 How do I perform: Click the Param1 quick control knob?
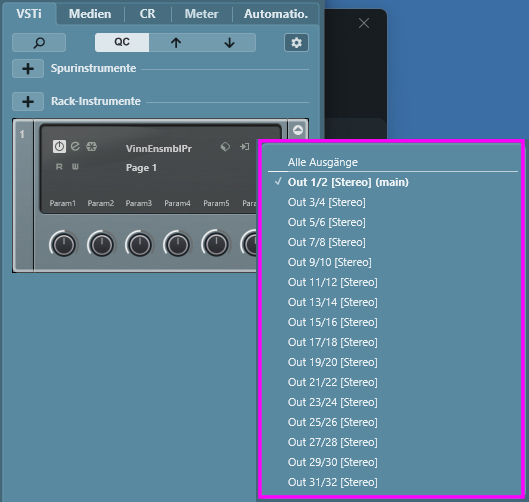point(63,244)
